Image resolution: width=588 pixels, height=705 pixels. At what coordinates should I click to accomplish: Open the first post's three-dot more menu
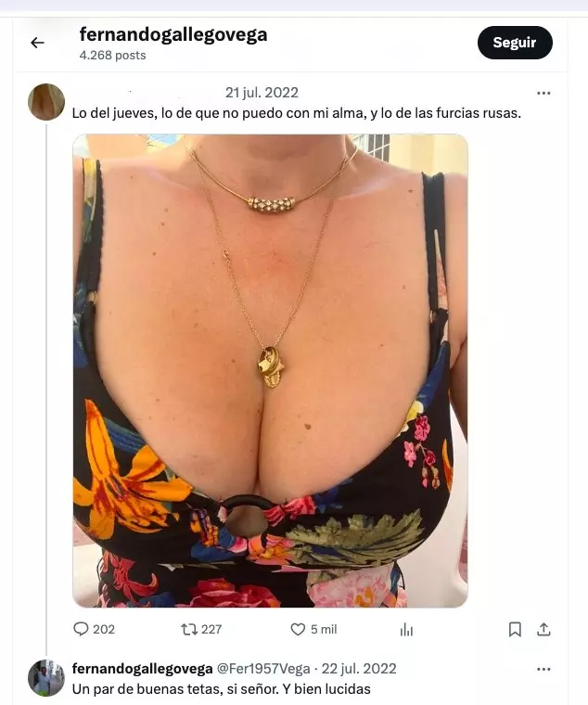click(x=543, y=93)
